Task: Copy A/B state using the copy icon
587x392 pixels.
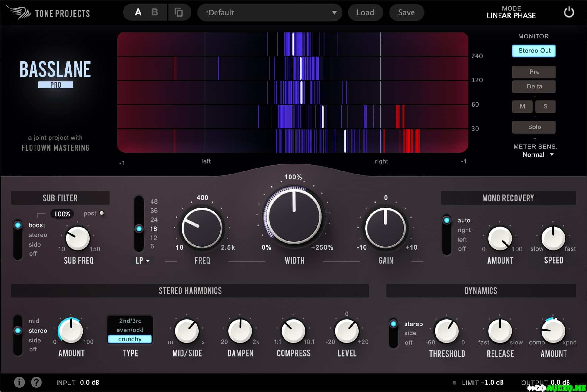Action: tap(179, 12)
